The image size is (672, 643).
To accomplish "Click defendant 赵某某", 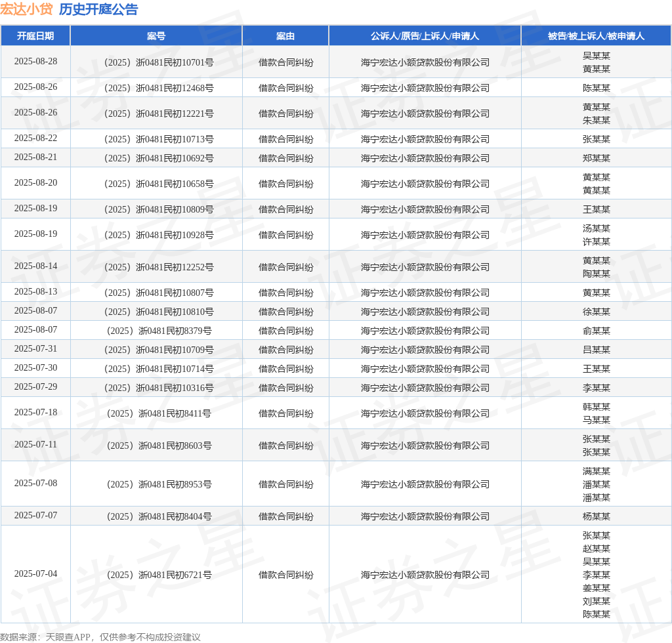I will (596, 549).
